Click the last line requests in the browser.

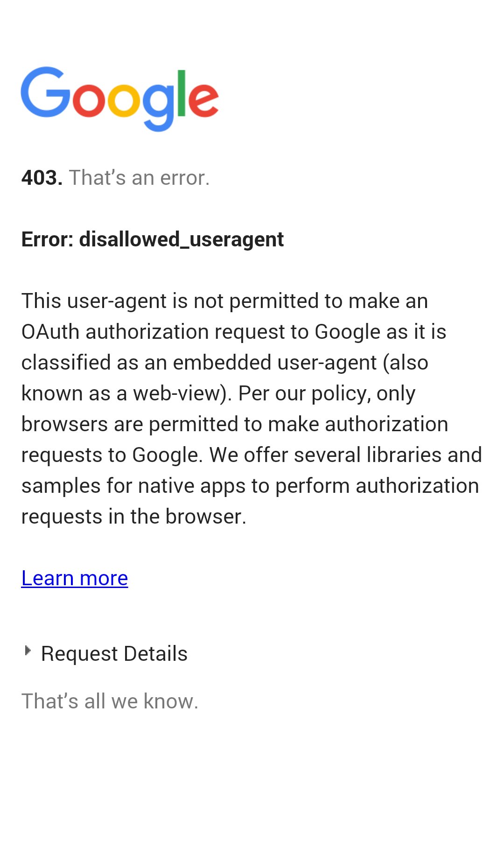click(x=134, y=517)
